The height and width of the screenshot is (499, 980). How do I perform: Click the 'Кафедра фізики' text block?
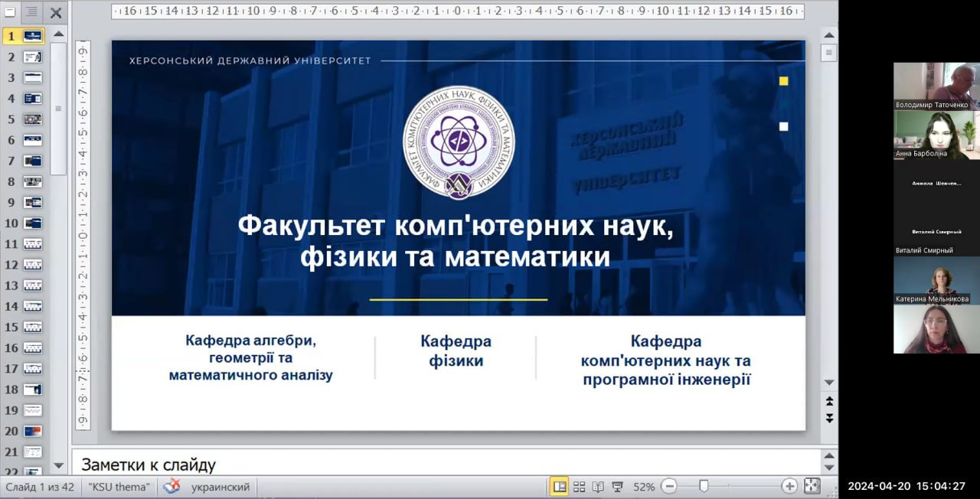tap(456, 351)
